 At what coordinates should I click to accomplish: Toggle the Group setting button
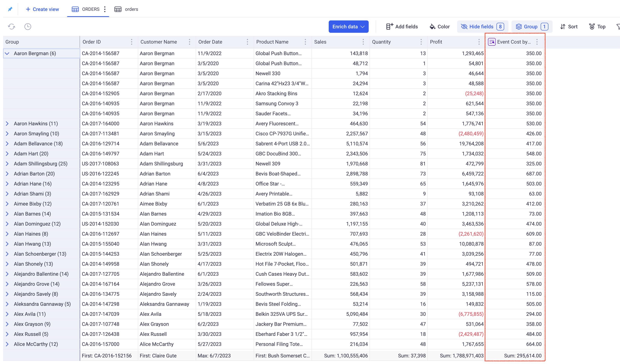(531, 27)
